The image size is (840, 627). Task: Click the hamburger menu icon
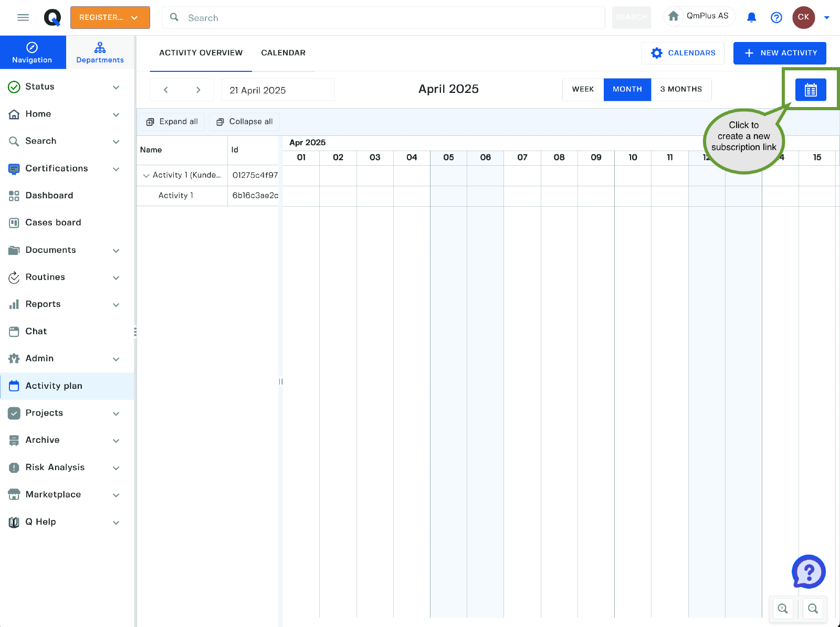pos(23,18)
